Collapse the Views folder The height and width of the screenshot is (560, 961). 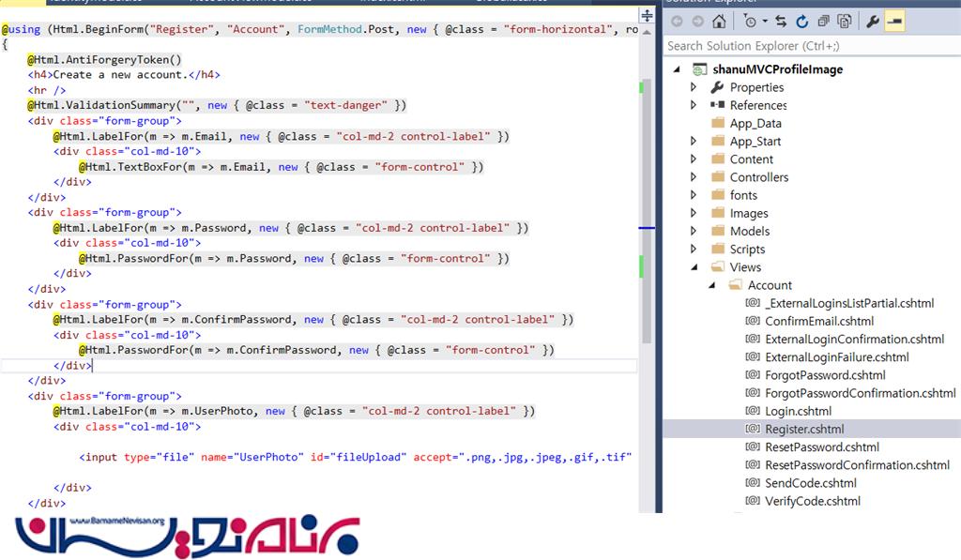pos(694,267)
